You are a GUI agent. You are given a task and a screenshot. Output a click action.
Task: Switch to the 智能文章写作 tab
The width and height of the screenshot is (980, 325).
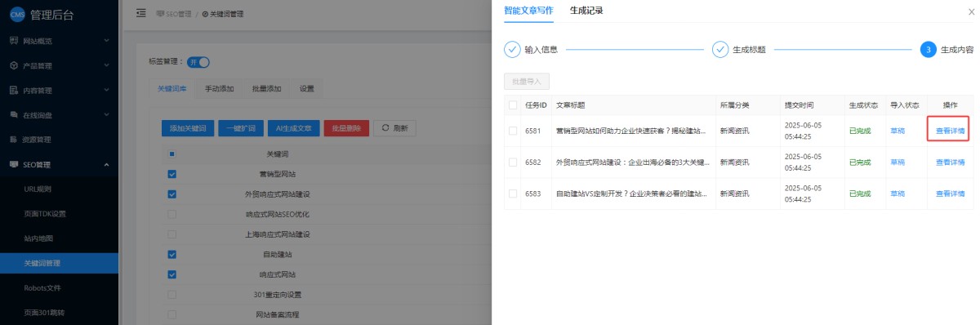(528, 11)
